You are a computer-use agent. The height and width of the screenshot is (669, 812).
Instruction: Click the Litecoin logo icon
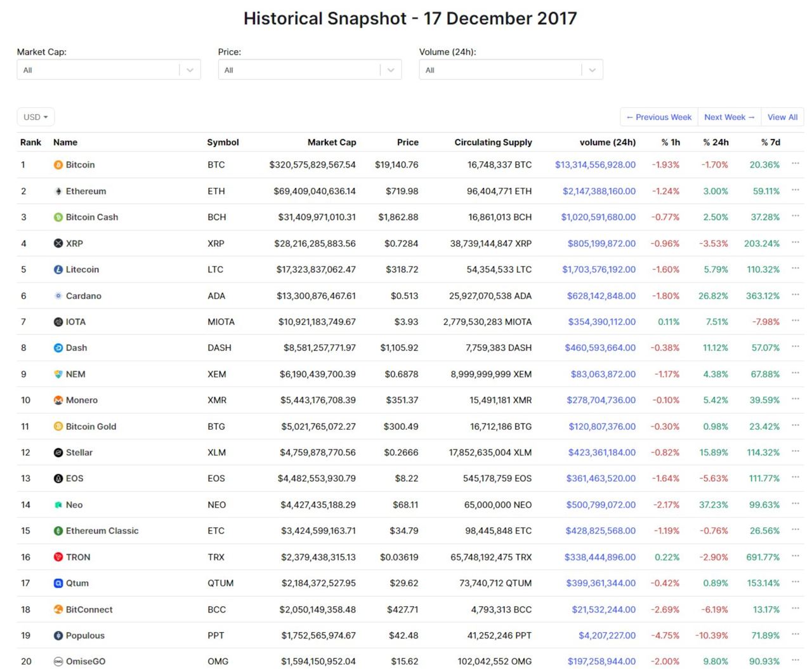point(58,270)
